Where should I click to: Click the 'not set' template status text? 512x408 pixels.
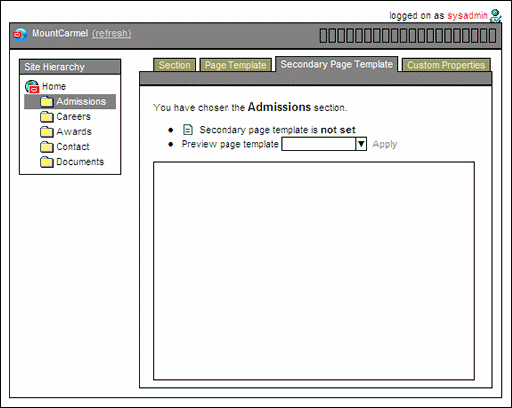338,130
